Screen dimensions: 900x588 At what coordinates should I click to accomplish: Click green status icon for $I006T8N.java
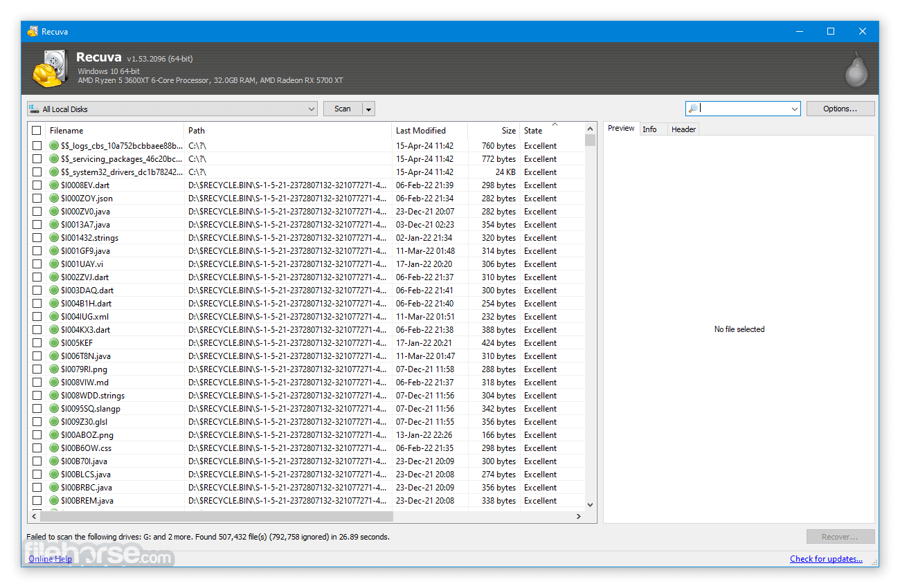(x=55, y=356)
